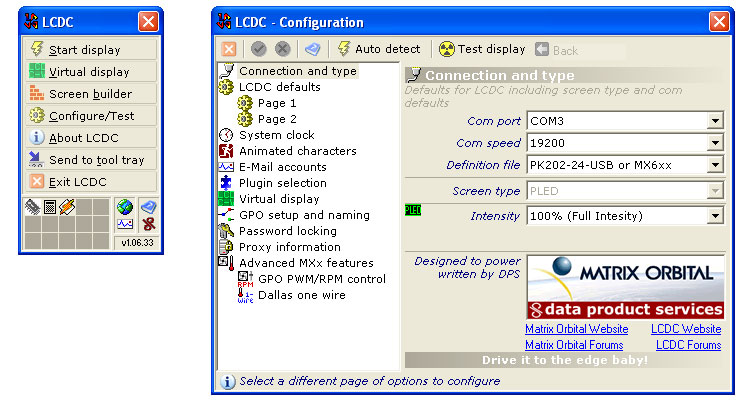Click Test display in toolbar
Screen dimensions: 740x400
(x=482, y=49)
